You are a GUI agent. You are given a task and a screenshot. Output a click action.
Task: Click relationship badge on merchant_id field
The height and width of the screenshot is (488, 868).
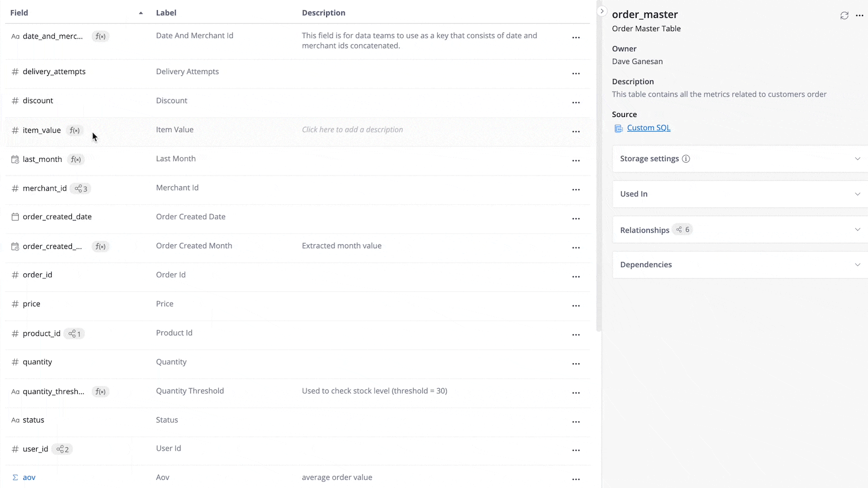(x=81, y=189)
